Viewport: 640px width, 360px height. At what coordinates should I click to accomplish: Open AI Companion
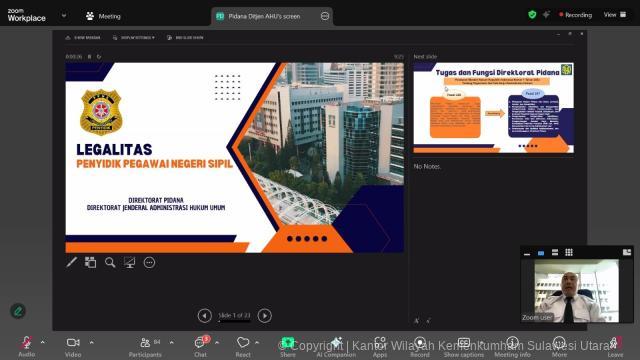[336, 347]
